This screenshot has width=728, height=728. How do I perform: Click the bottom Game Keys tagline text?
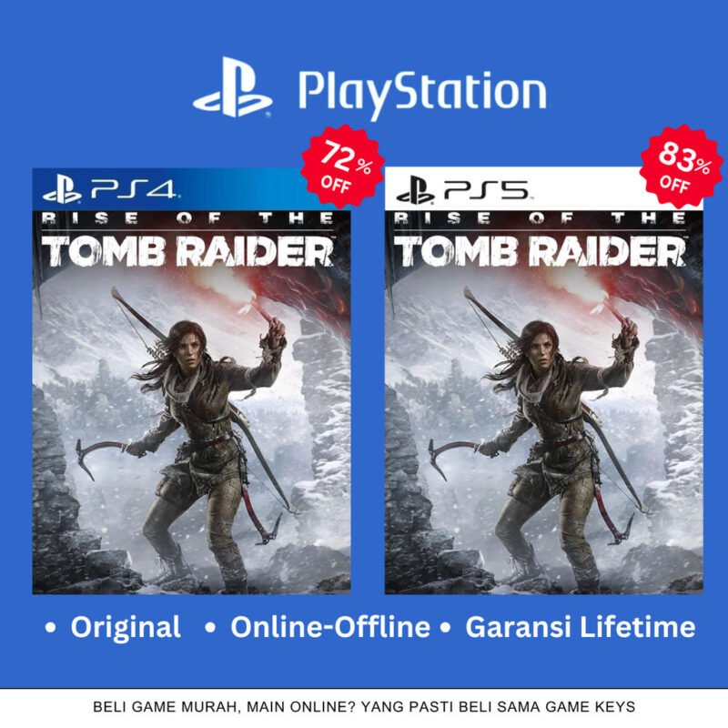(364, 707)
